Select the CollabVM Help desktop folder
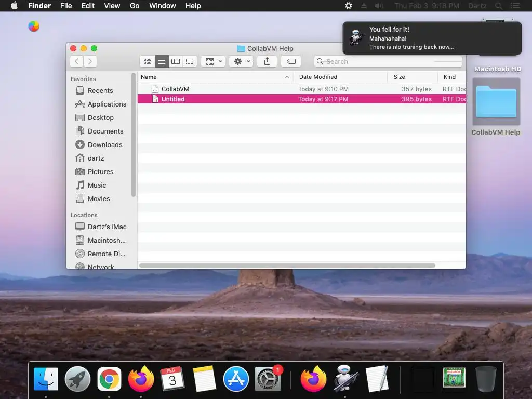 496,107
